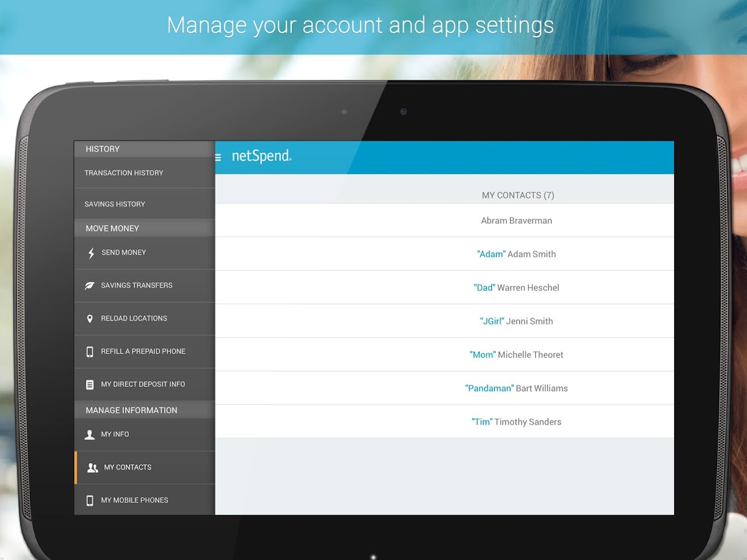Screen dimensions: 747x560
Task: Select the contact nicknamed Pandaman
Action: 517,388
